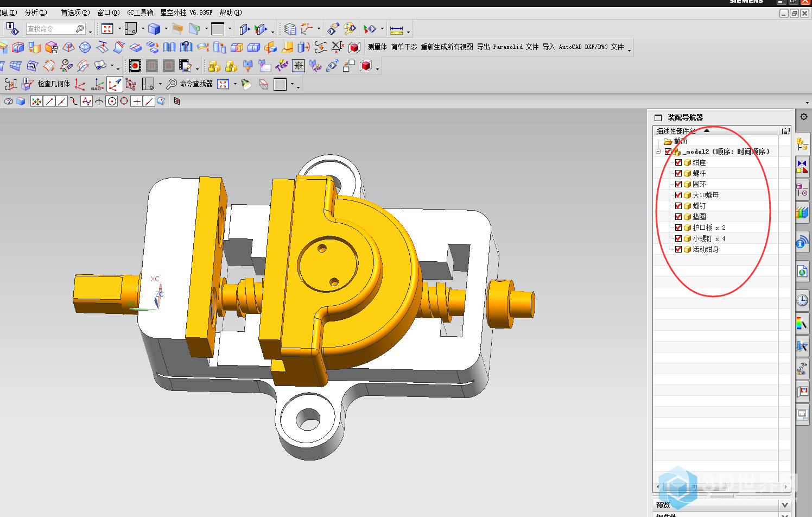
Task: Open dropdown arrow beside top toolbar Fit icon
Action: point(119,29)
